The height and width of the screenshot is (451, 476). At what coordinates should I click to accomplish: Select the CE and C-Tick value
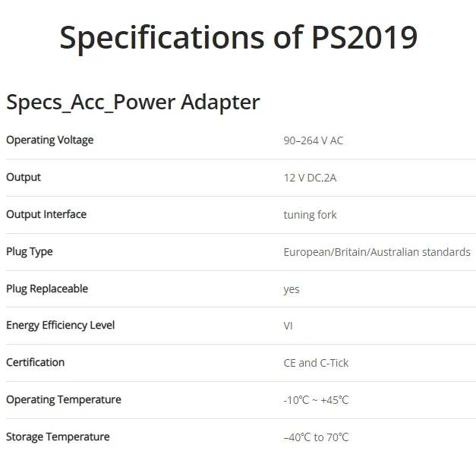(316, 363)
